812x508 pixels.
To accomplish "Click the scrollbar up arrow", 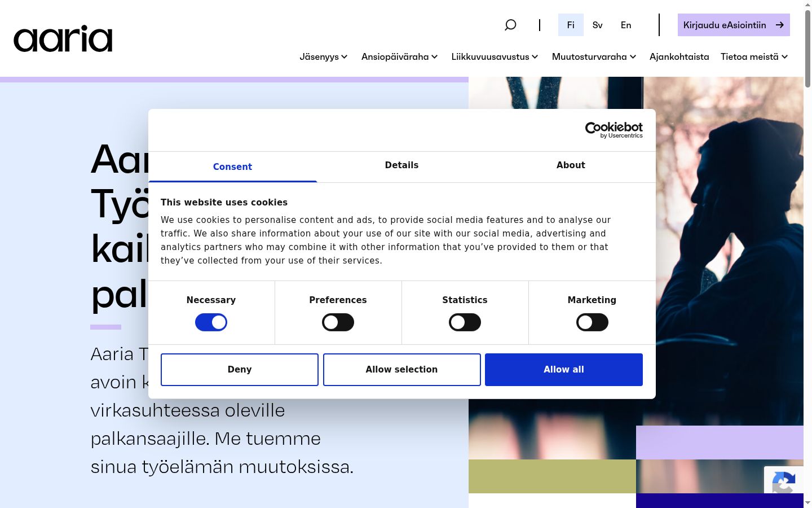I will (x=807, y=5).
